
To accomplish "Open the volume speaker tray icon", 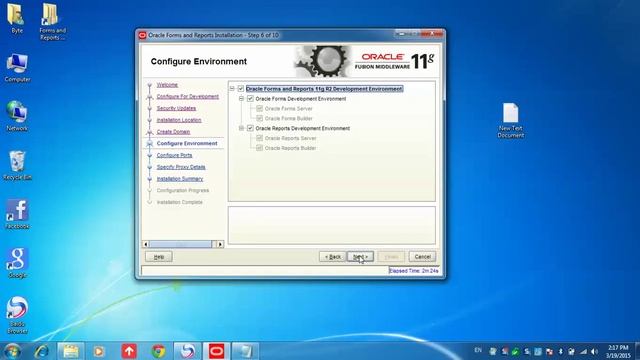I will click(594, 351).
